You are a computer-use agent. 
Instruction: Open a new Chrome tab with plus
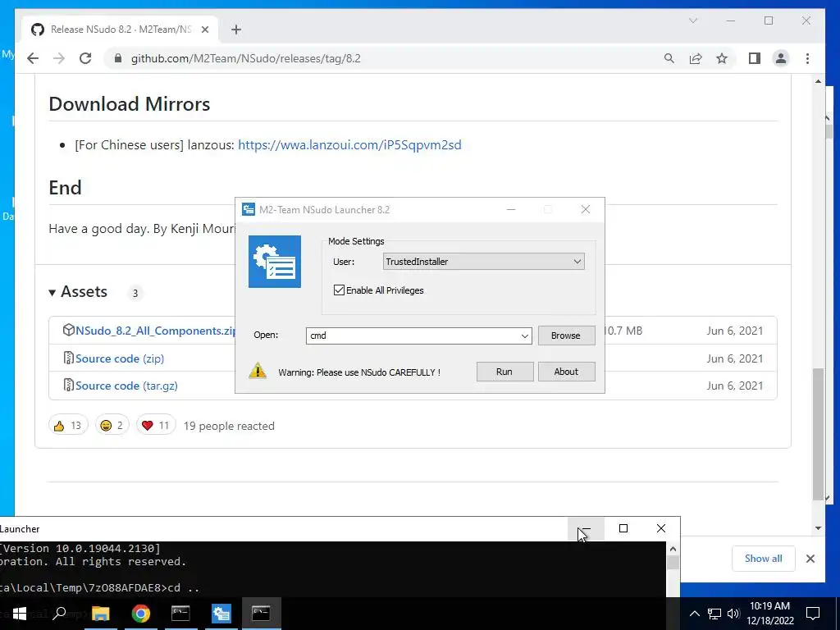pyautogui.click(x=236, y=30)
